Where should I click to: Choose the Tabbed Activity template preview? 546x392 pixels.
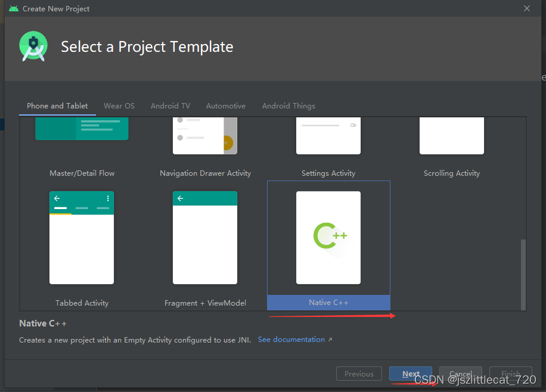[82, 238]
